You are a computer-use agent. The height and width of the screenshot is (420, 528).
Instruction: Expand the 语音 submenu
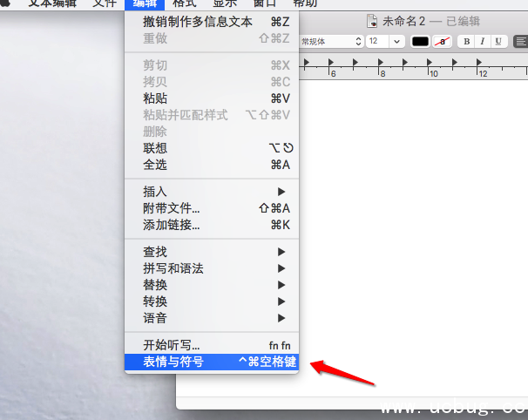click(212, 318)
